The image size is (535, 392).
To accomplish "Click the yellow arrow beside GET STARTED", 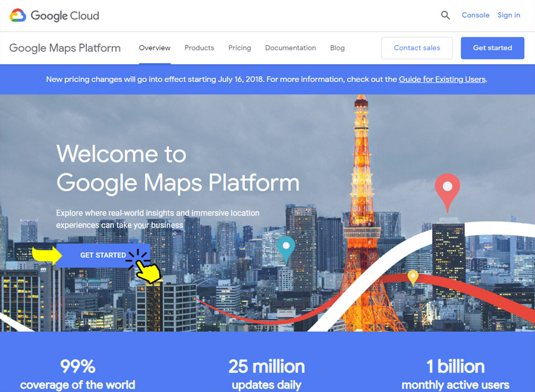I will click(47, 255).
